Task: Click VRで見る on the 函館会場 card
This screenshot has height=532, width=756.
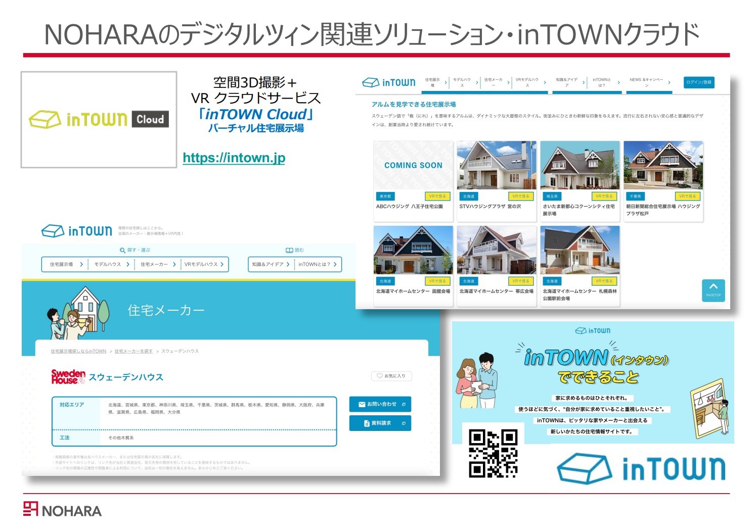Action: tap(437, 281)
